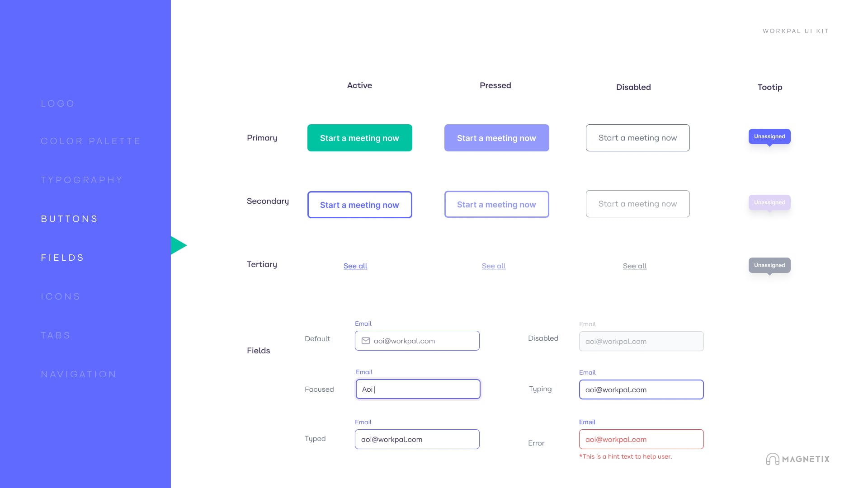Viewport: 868px width, 488px height.
Task: Click the Focused email input field
Action: click(x=417, y=389)
